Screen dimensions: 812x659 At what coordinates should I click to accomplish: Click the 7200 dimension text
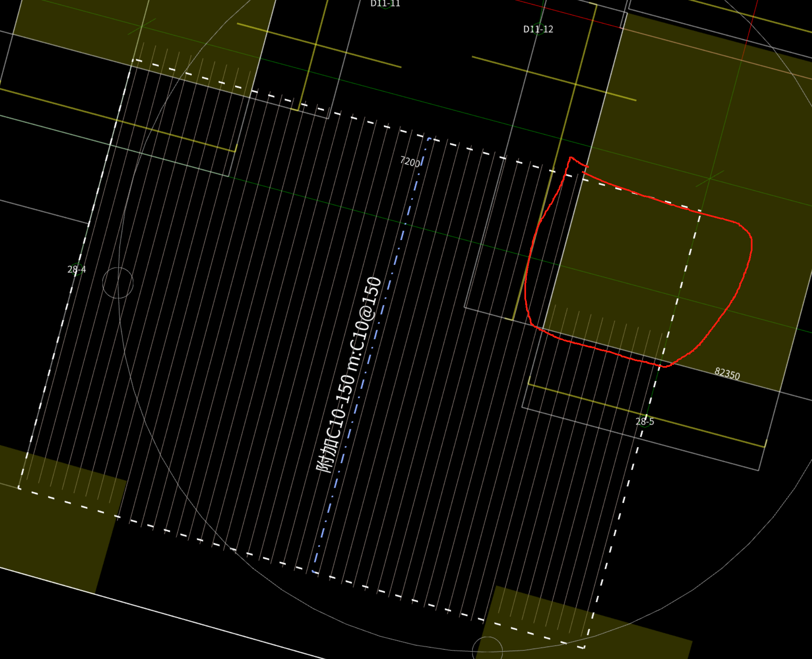click(410, 162)
